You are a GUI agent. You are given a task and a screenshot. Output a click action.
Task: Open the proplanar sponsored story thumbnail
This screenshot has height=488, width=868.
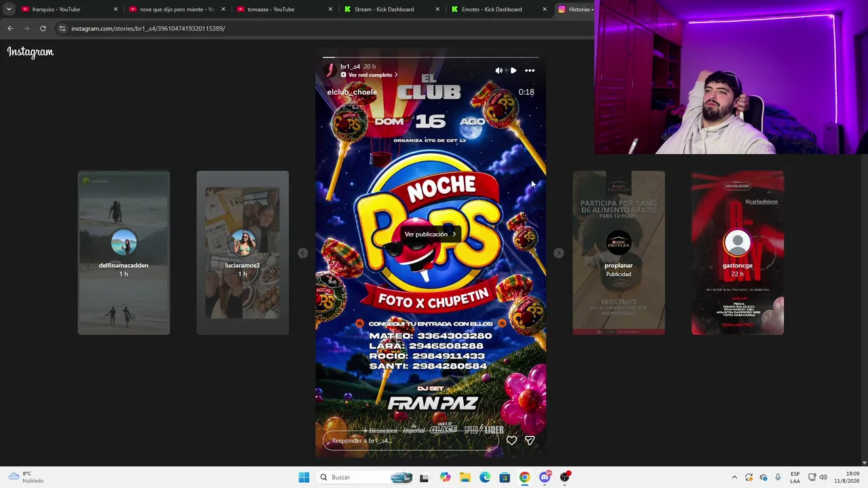point(618,253)
